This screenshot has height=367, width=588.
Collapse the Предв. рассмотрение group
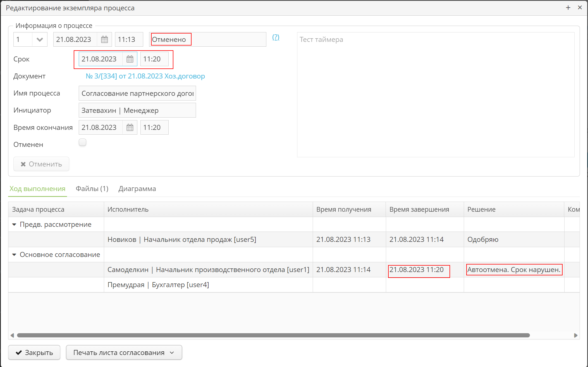14,225
